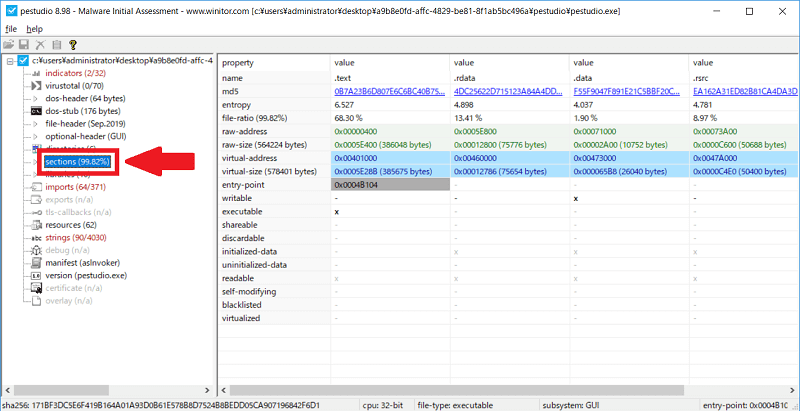Click the .rdata name cell
This screenshot has height=411, width=800.
[x=509, y=78]
